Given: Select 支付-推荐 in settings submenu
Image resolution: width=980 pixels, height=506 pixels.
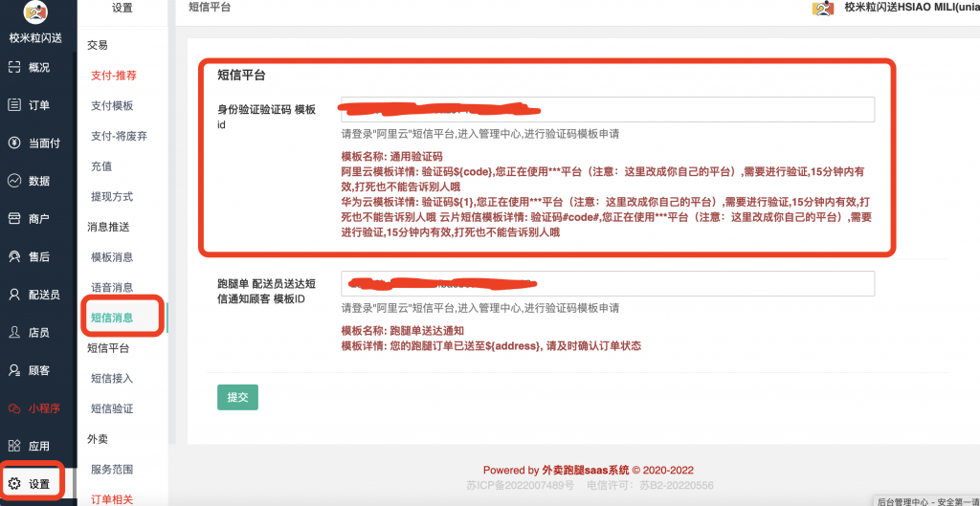Looking at the screenshot, I should coord(113,76).
